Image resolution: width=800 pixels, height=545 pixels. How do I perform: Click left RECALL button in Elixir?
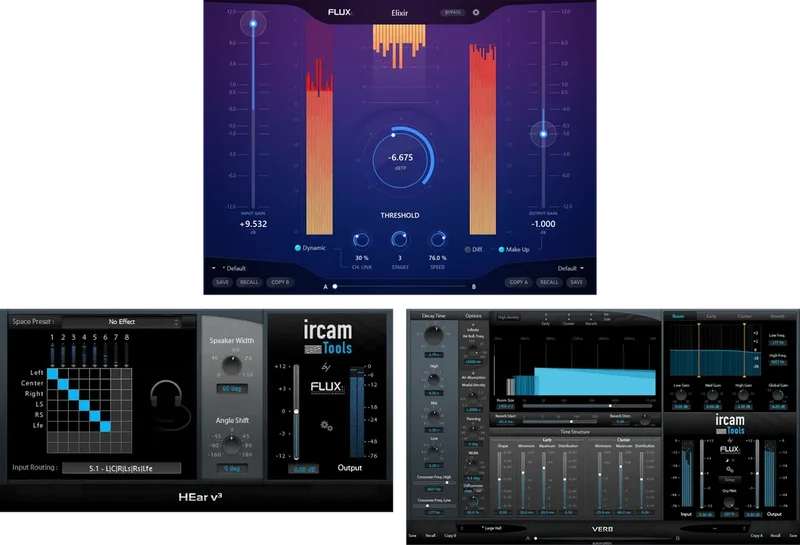click(x=249, y=282)
